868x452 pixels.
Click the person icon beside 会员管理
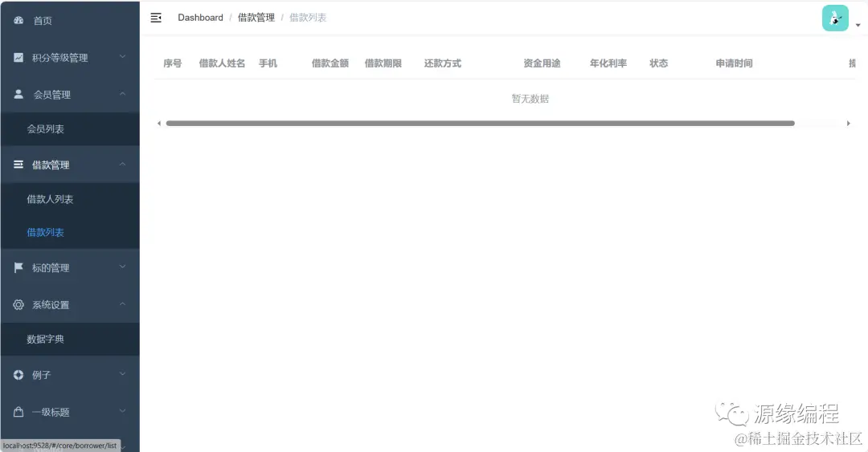coord(18,94)
